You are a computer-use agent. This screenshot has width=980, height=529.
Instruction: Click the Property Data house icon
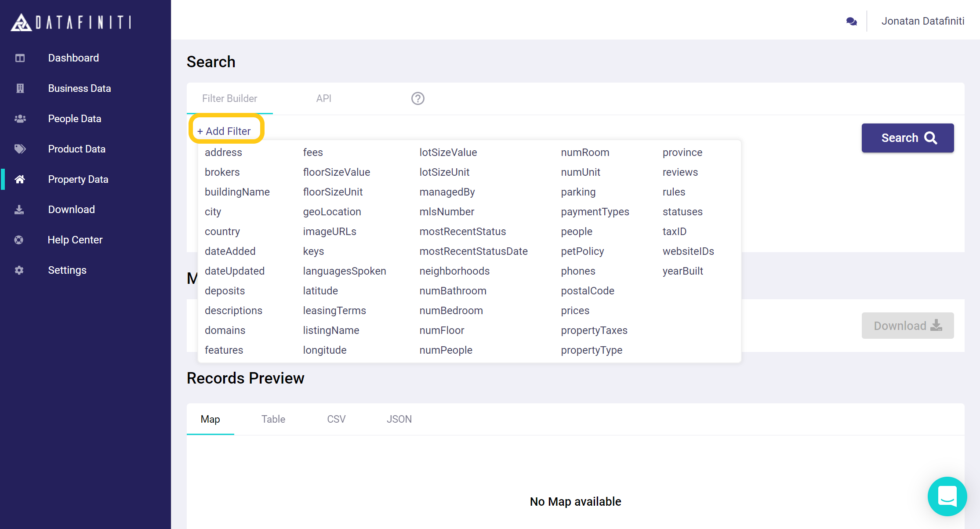[x=20, y=179]
